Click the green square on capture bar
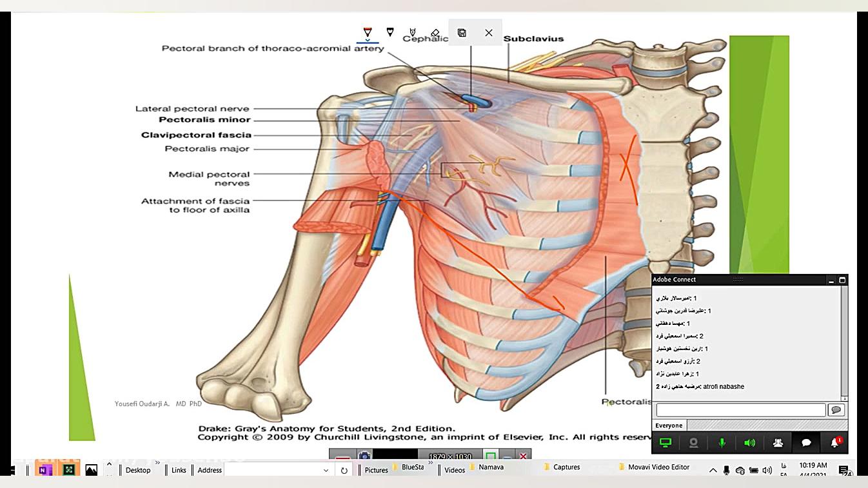Viewport: 868px width, 488px height. [x=491, y=456]
